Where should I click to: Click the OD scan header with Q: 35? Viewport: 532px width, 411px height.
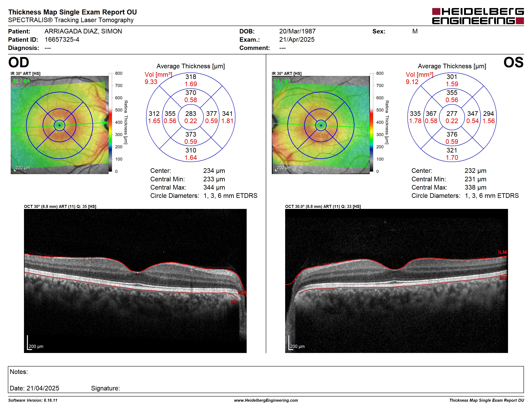click(x=60, y=207)
